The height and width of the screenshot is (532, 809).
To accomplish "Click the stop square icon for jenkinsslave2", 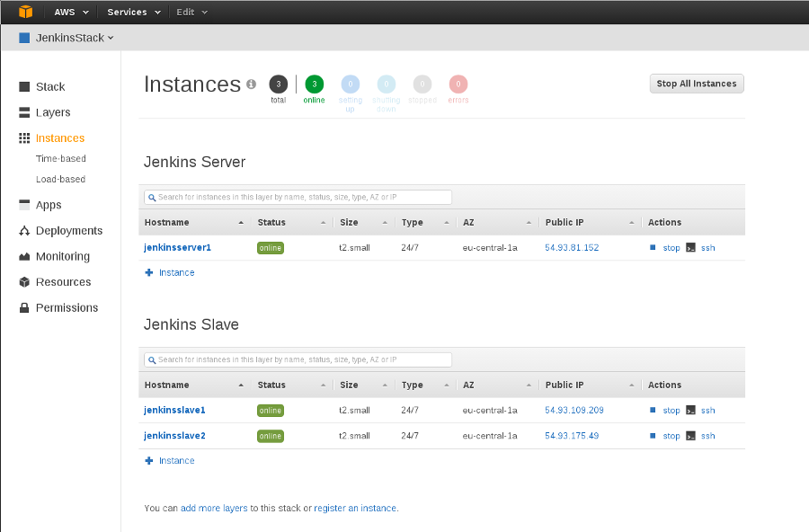I will [x=653, y=436].
